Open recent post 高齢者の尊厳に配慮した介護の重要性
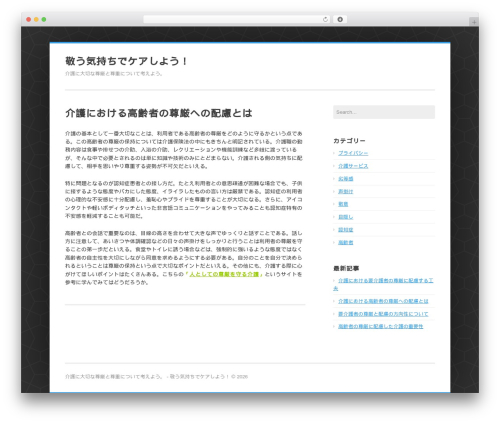Viewport: 500px width, 423px height. (x=381, y=326)
